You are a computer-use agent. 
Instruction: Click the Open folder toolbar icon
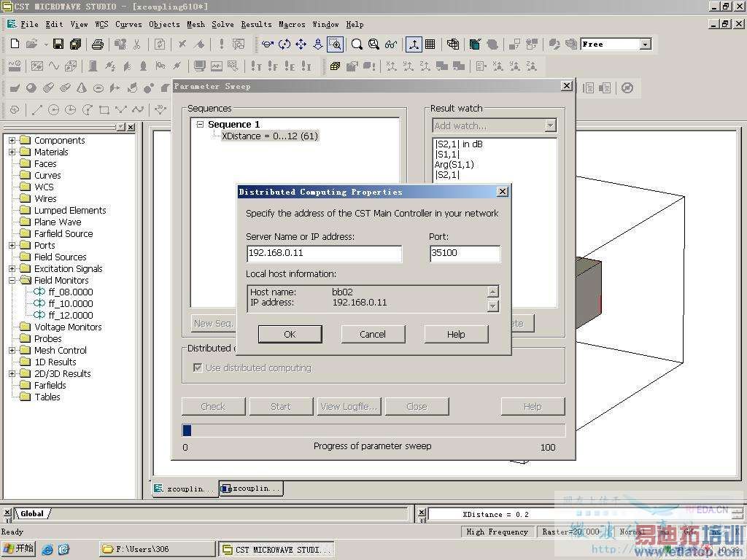(31, 44)
